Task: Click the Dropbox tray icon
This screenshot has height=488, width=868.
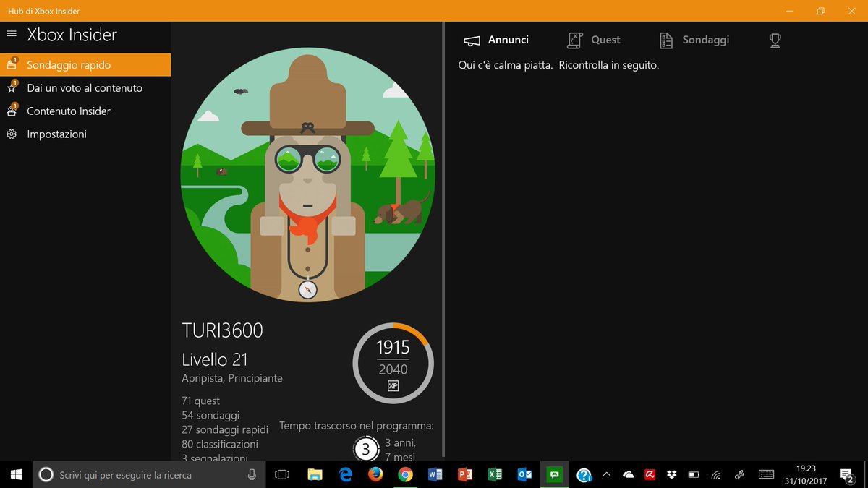Action: point(671,474)
